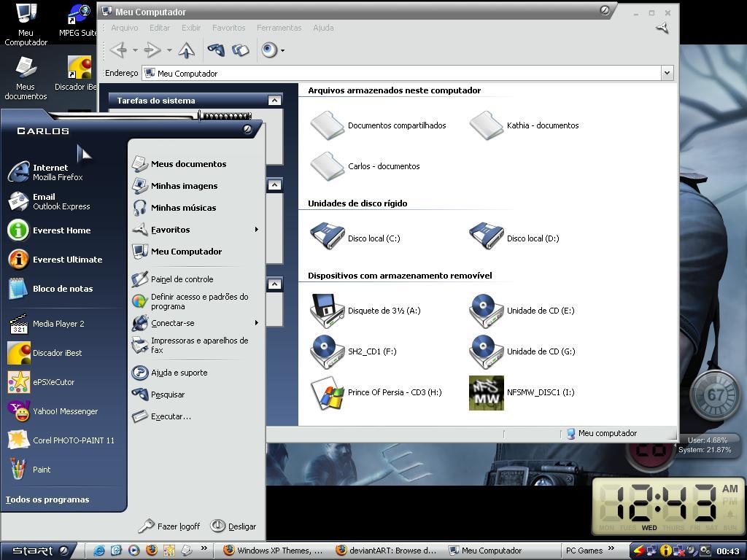Image resolution: width=747 pixels, height=560 pixels.
Task: Select Unidade de CD (E:)
Action: [x=522, y=311]
